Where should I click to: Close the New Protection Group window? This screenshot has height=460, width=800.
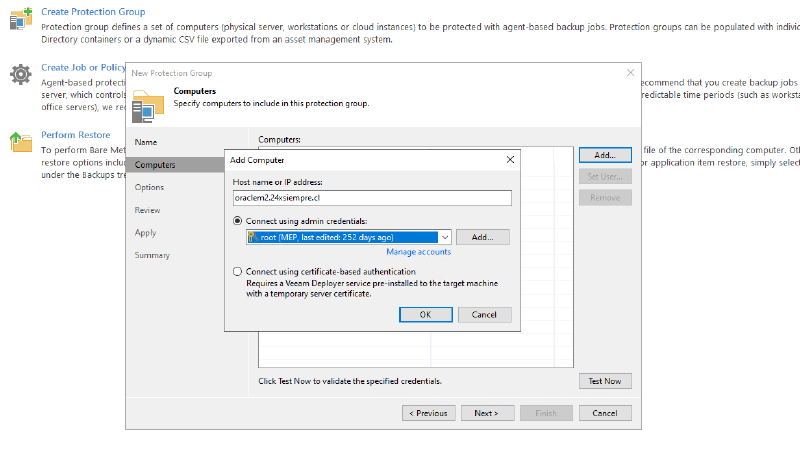pos(631,73)
